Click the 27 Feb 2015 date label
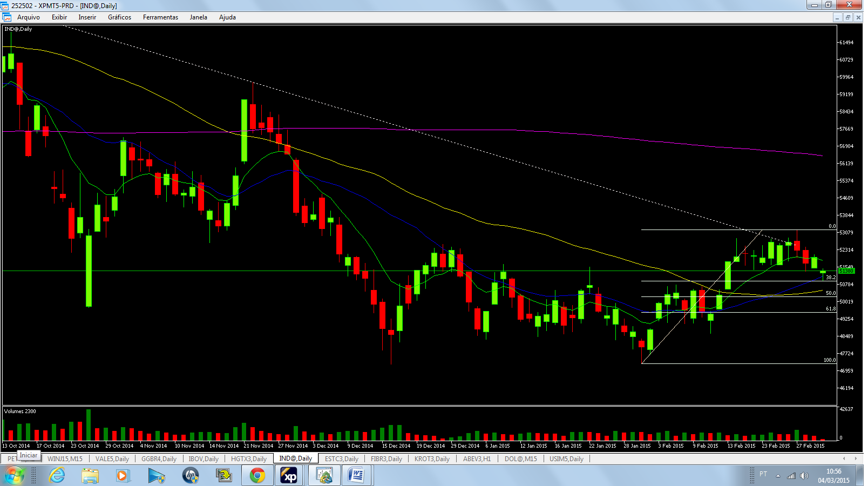 pos(810,446)
